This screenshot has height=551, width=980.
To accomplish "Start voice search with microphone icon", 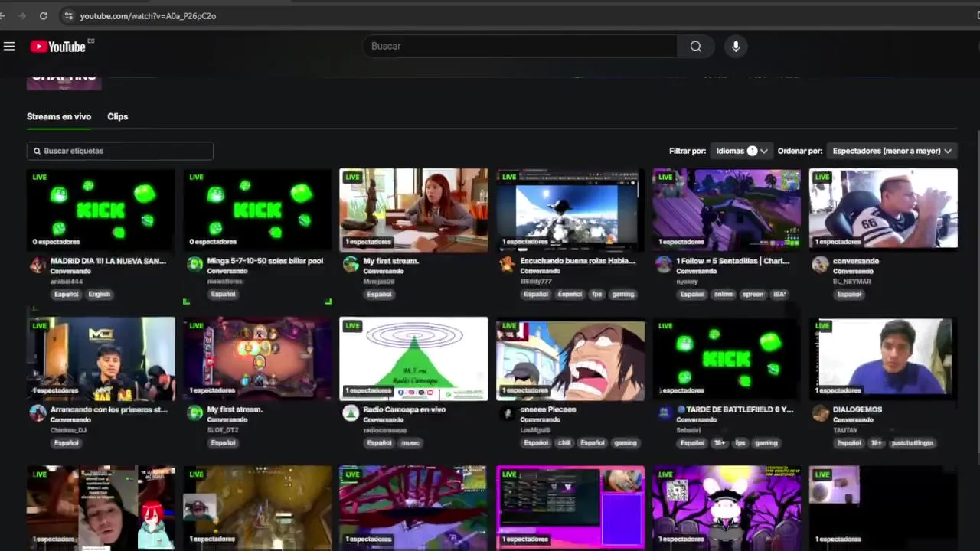I will (736, 47).
